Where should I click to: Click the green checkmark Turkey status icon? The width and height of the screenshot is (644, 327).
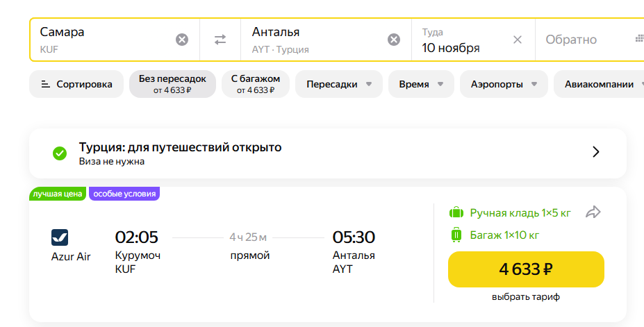click(60, 153)
